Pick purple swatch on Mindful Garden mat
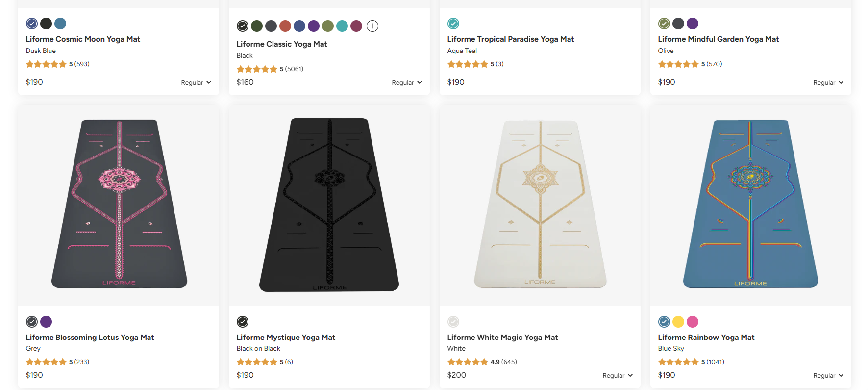The height and width of the screenshot is (390, 868). tap(693, 24)
